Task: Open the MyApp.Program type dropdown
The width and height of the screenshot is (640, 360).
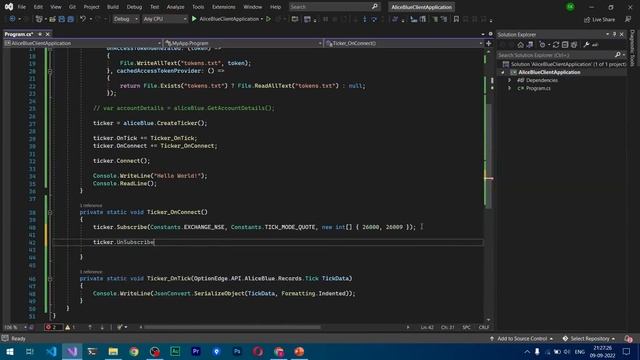Action: tap(243, 43)
